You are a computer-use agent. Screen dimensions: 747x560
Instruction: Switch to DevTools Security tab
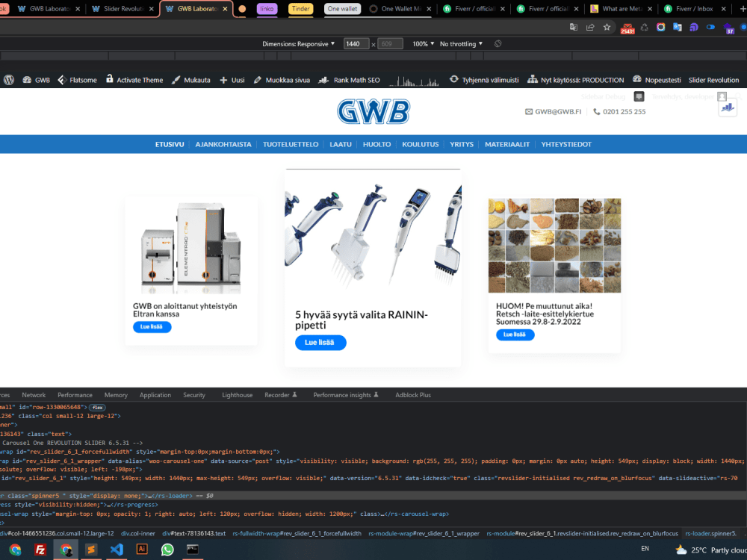tap(194, 395)
